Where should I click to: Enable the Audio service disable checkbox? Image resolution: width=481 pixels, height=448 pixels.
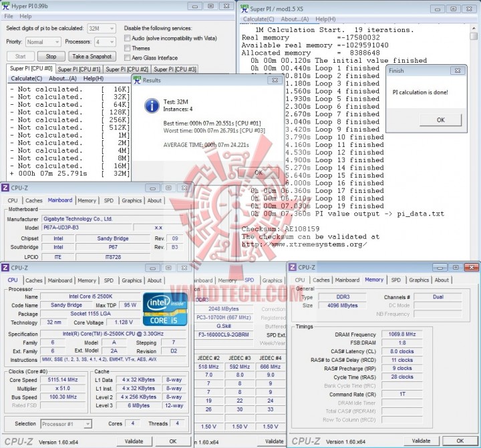pos(127,38)
